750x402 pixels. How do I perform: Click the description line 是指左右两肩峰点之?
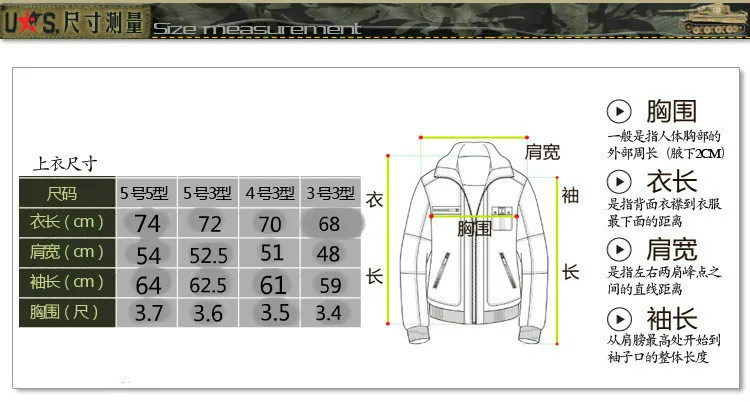click(x=664, y=272)
